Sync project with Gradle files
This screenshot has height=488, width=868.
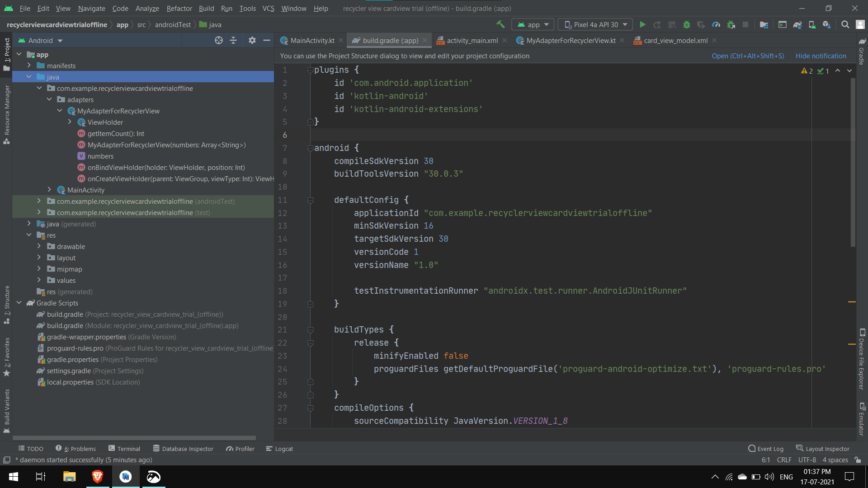tap(797, 24)
